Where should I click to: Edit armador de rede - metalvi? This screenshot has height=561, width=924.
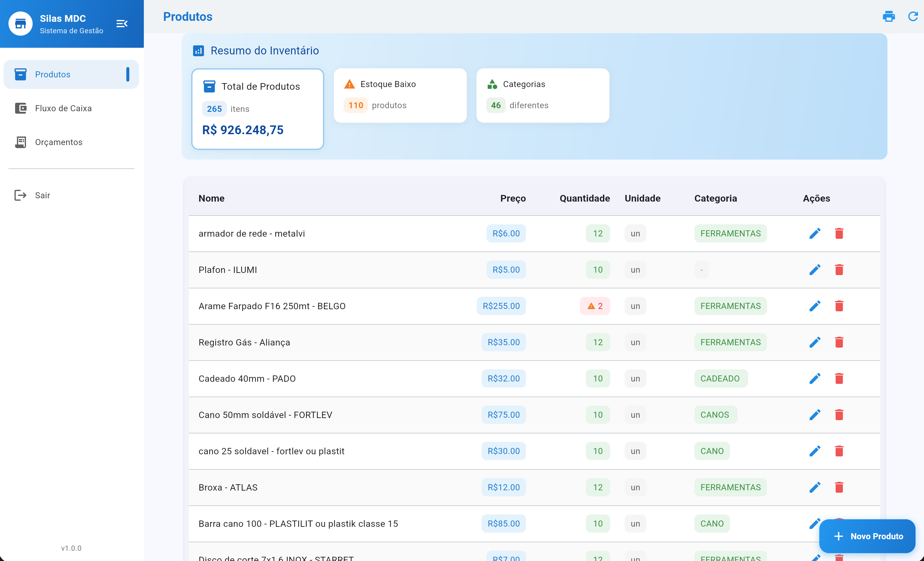click(815, 233)
